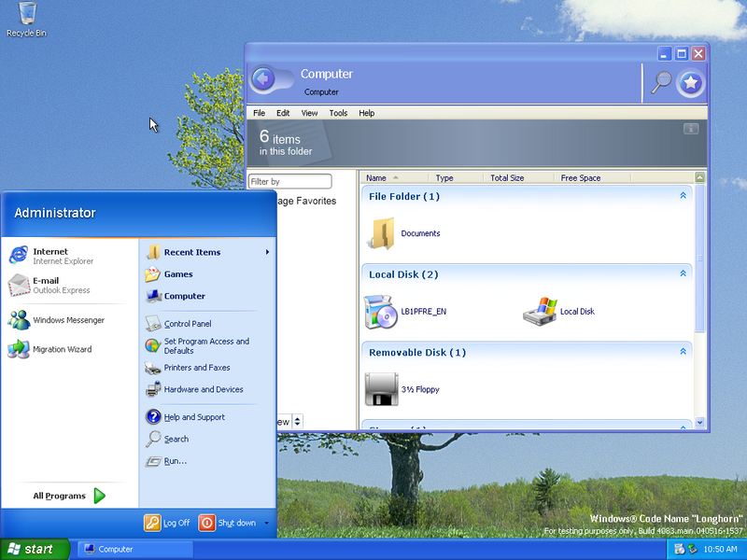Click the Filter by input field
The width and height of the screenshot is (747, 560).
pyautogui.click(x=289, y=181)
